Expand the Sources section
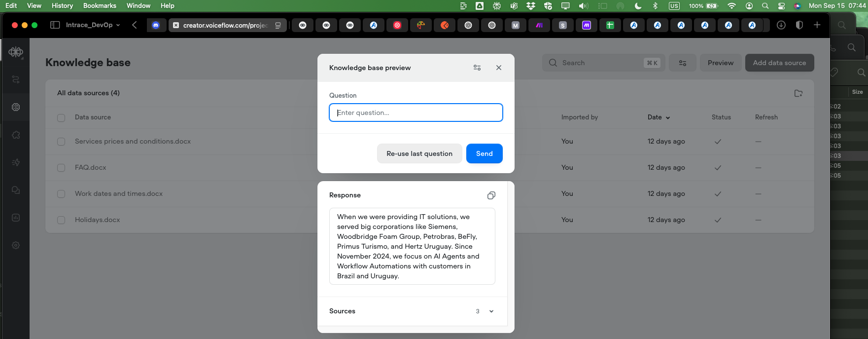The width and height of the screenshot is (868, 339). [491, 311]
